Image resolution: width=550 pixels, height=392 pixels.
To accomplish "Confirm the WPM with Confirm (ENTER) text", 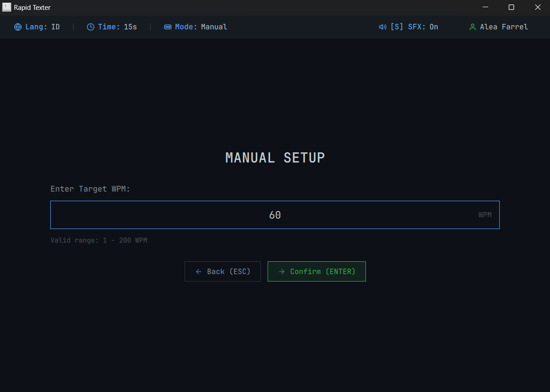I will 323,272.
